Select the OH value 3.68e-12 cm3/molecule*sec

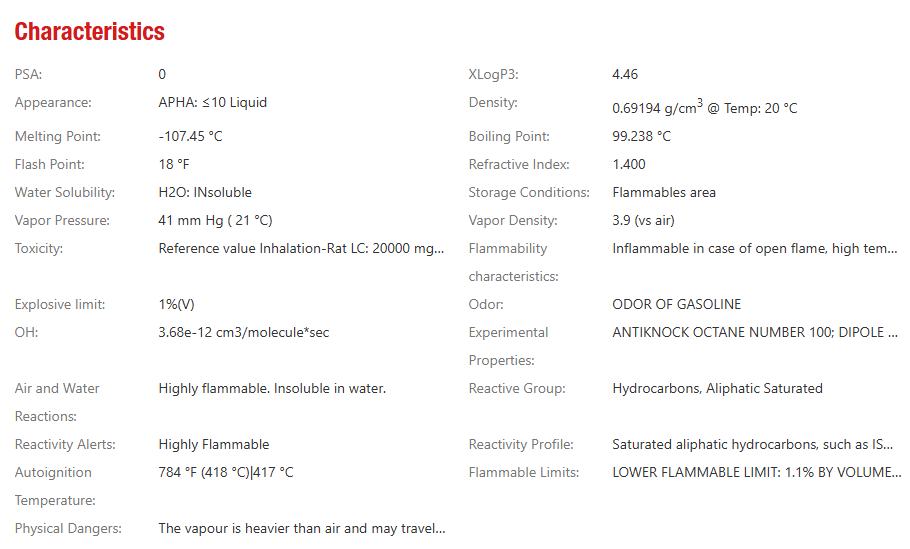[244, 332]
